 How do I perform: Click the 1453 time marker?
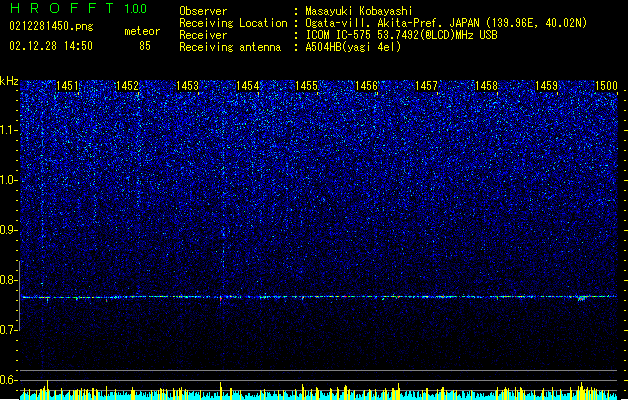click(187, 86)
